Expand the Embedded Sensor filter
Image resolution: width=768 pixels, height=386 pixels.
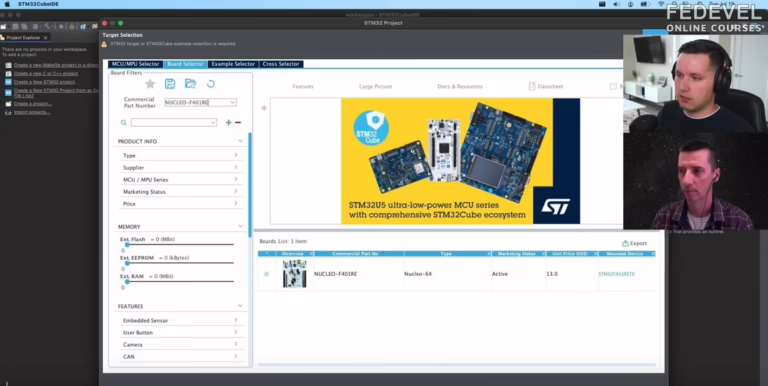click(x=236, y=320)
